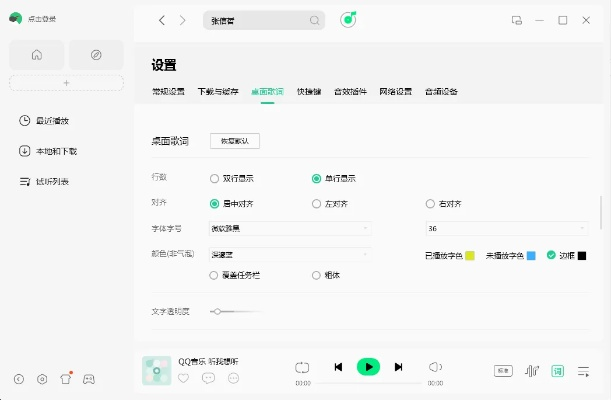The height and width of the screenshot is (400, 611).
Task: Open the sound effects equalizer icon
Action: [x=532, y=371]
